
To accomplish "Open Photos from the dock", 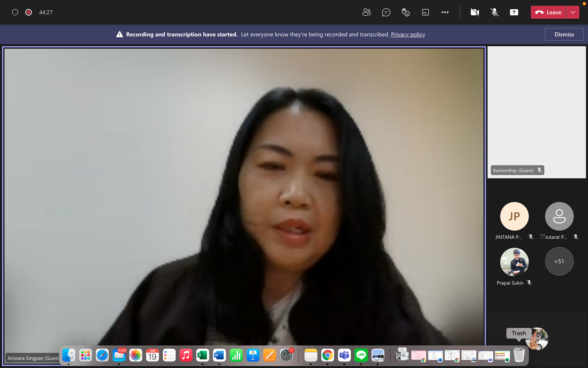I will pos(136,355).
